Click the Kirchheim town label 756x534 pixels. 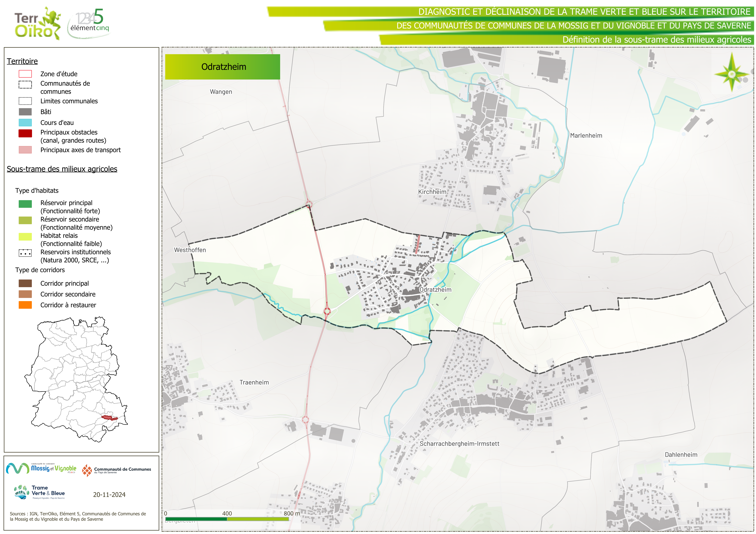click(x=432, y=192)
